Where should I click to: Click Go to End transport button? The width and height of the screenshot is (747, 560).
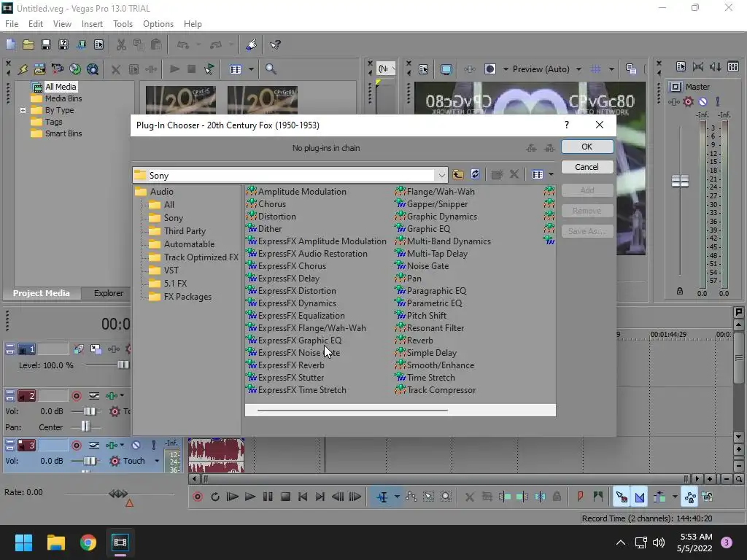(x=320, y=497)
